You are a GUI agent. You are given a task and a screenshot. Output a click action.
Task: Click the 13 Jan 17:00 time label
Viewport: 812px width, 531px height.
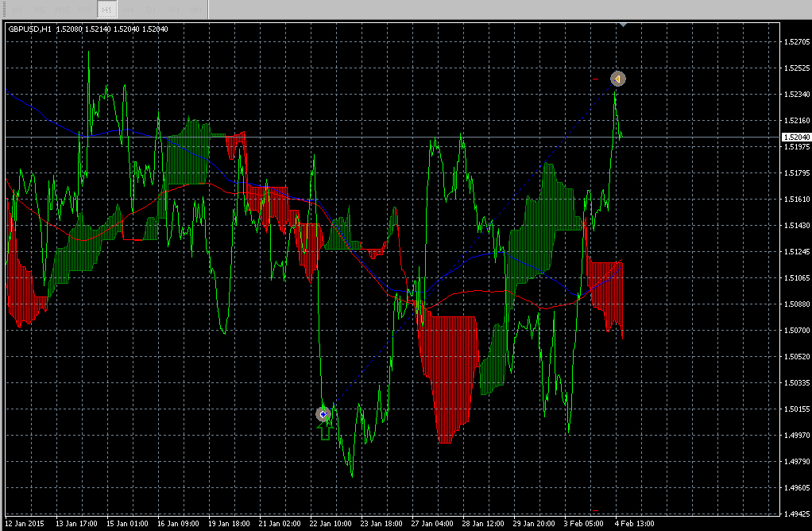tap(76, 524)
